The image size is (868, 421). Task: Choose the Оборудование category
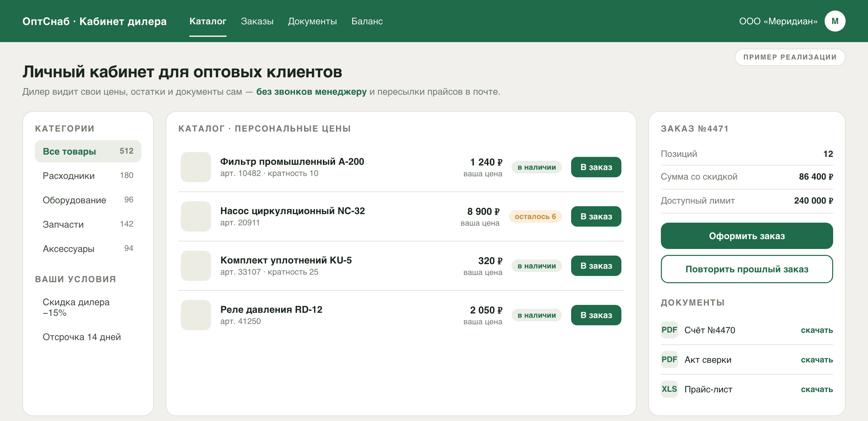click(x=88, y=200)
